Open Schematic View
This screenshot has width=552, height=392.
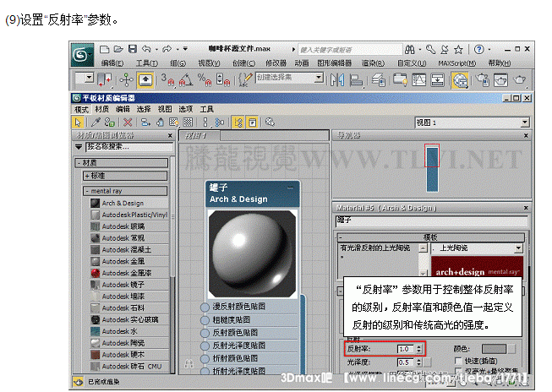[437, 80]
